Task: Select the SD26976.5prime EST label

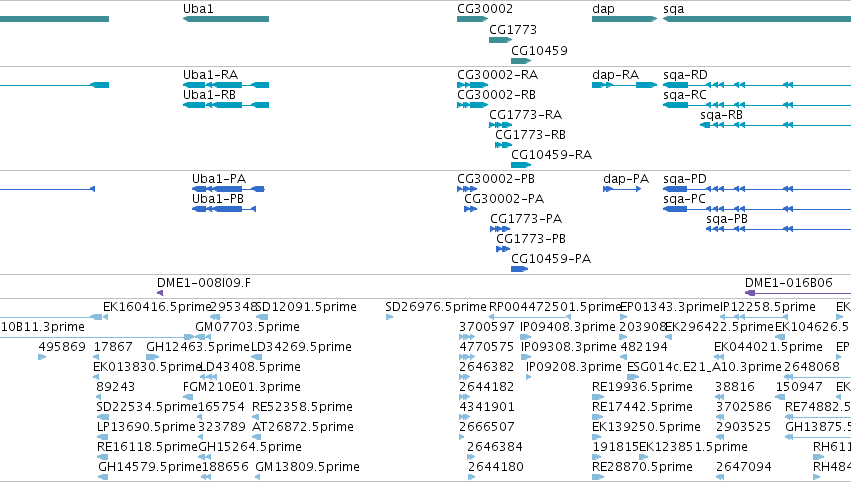Action: (x=436, y=307)
